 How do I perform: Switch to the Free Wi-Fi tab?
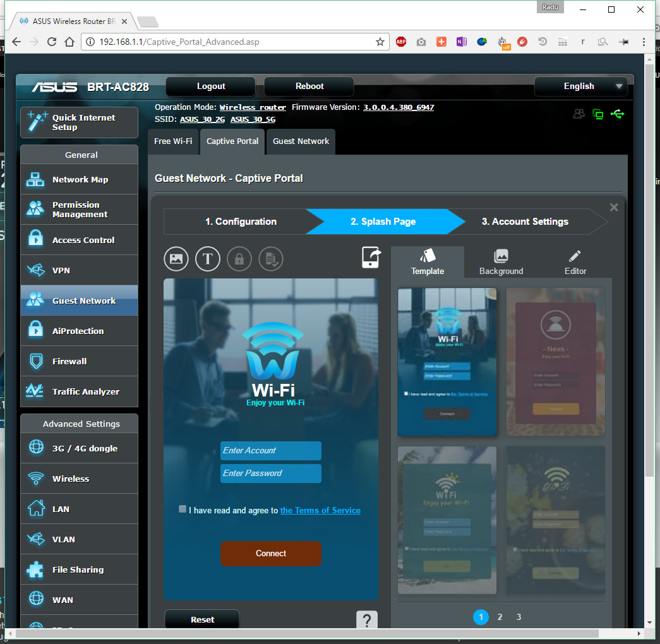(x=173, y=141)
